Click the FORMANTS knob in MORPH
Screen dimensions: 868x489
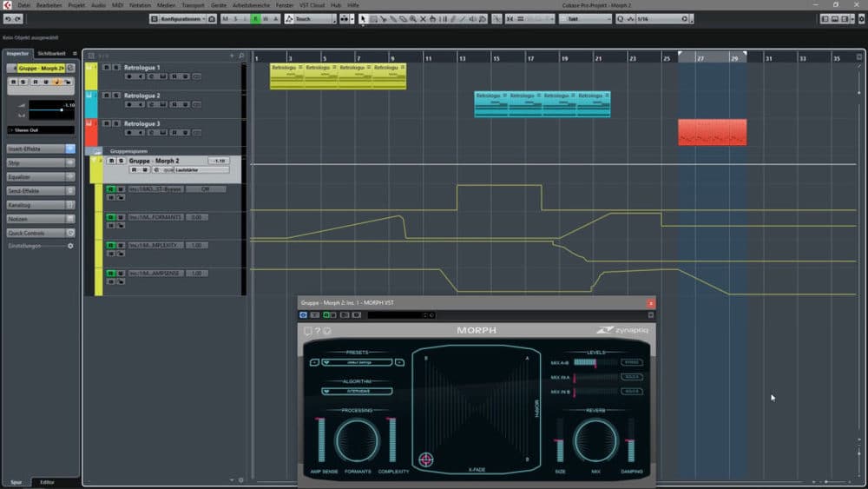pyautogui.click(x=357, y=441)
